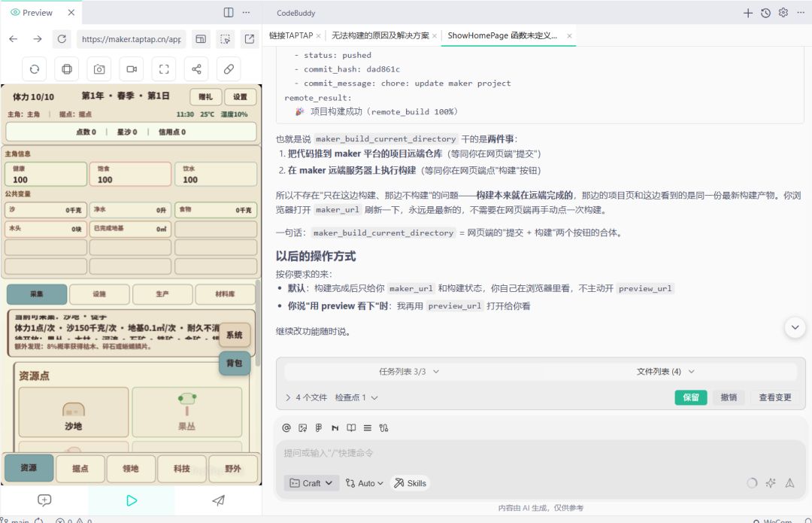Image resolution: width=812 pixels, height=523 pixels.
Task: Open the Craft mode dropdown
Action: 311,483
